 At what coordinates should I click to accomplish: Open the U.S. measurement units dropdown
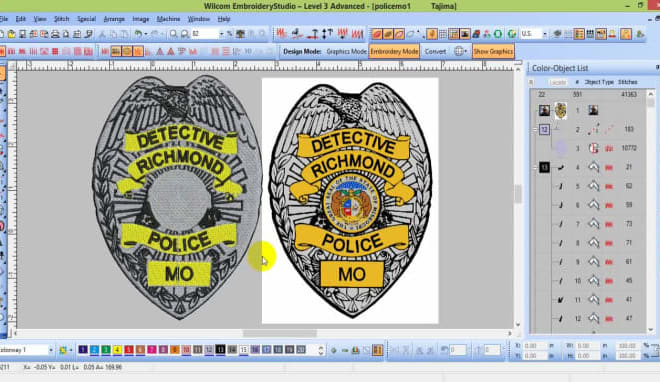(x=545, y=34)
